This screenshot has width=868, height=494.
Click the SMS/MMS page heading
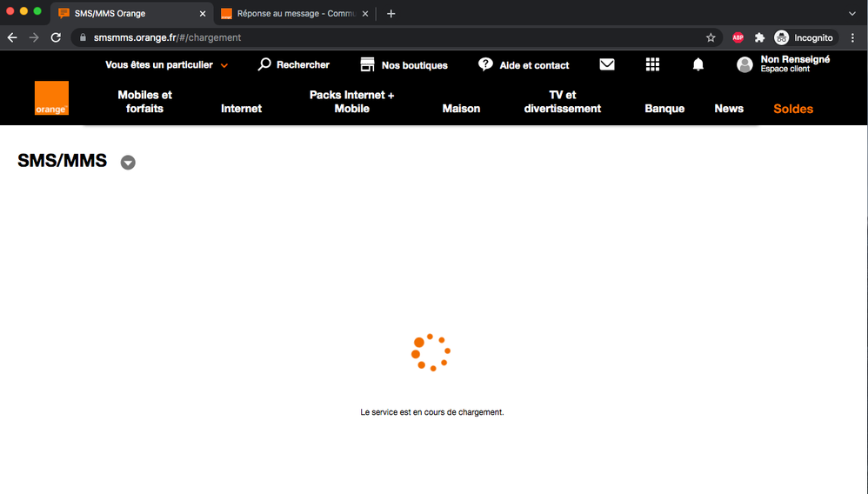tap(62, 161)
